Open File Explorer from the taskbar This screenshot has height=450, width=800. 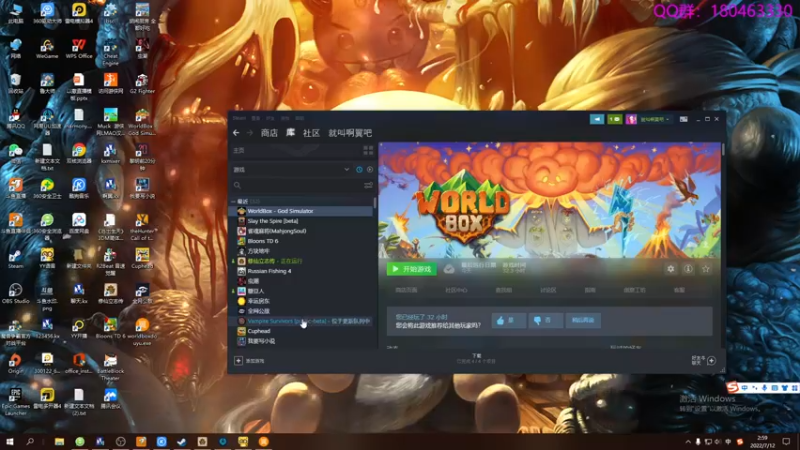coord(59,441)
